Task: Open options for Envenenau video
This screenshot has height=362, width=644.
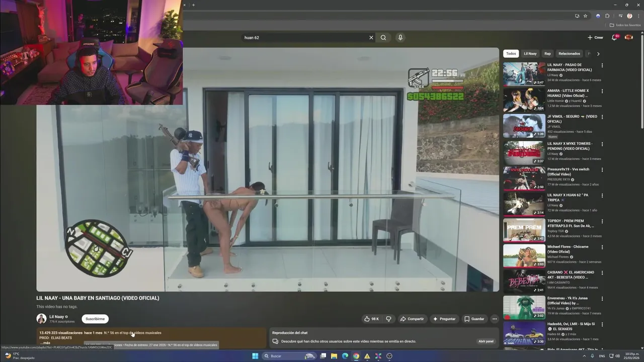Action: pos(602,299)
